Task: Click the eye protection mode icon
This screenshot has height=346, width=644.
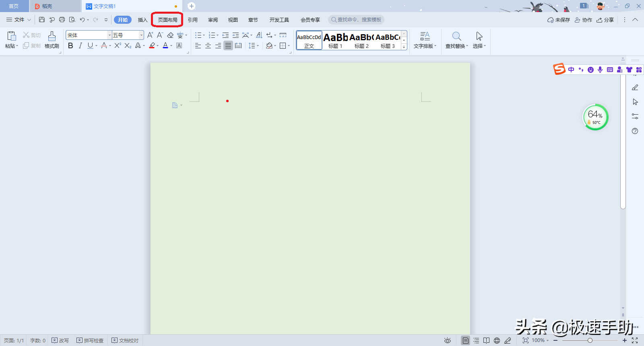Action: (447, 340)
